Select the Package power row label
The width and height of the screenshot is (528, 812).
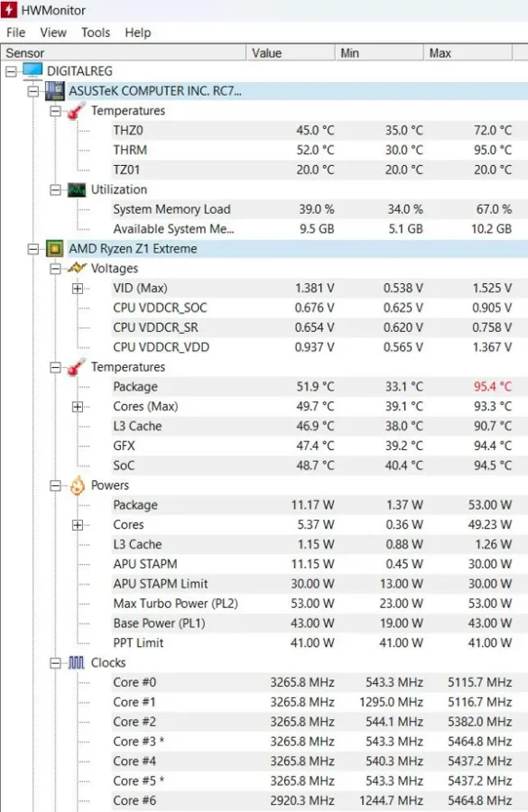(135, 505)
